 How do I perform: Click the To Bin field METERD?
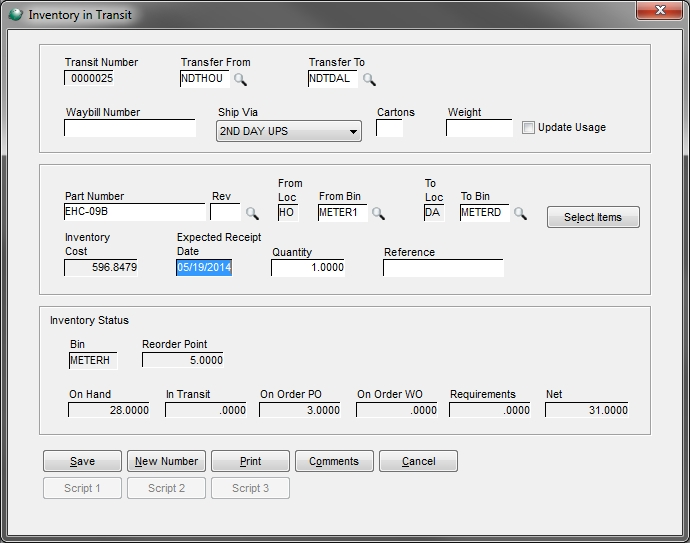(x=484, y=213)
